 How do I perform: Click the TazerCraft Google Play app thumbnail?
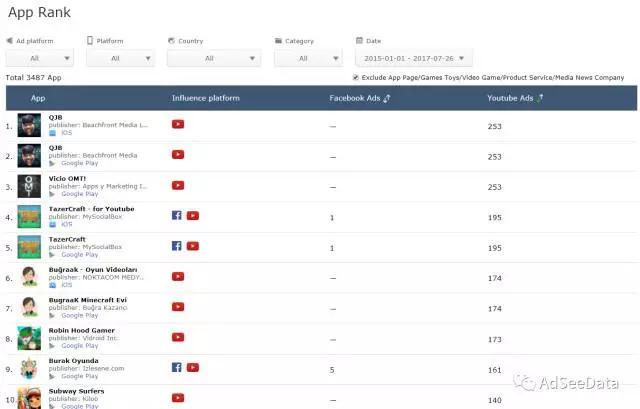pos(29,246)
